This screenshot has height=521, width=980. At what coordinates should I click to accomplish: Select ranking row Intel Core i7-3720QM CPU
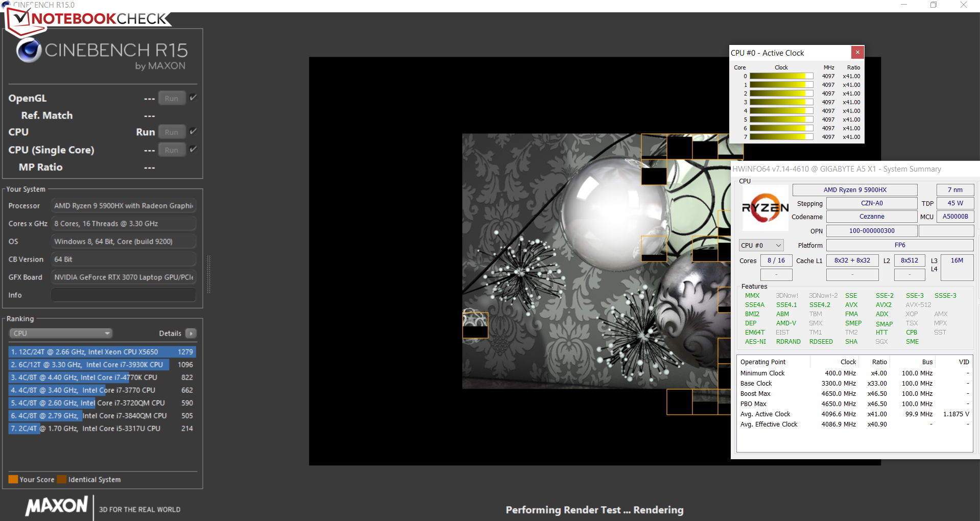(x=102, y=403)
